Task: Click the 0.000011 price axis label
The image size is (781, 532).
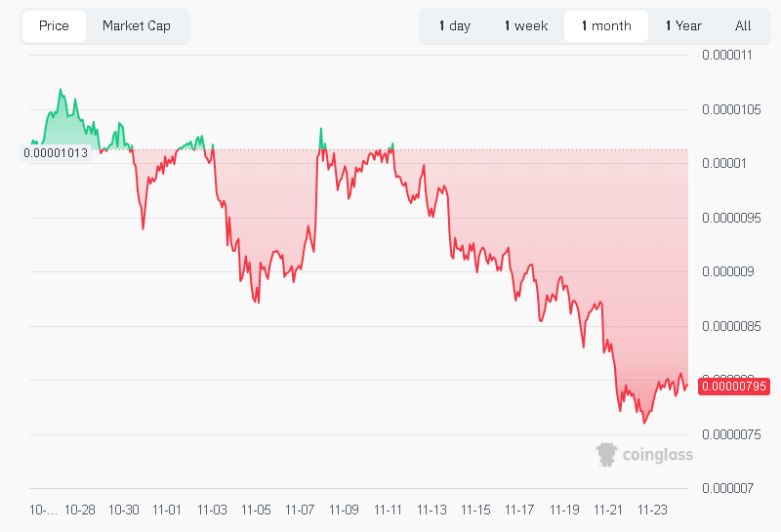Action: pos(727,55)
